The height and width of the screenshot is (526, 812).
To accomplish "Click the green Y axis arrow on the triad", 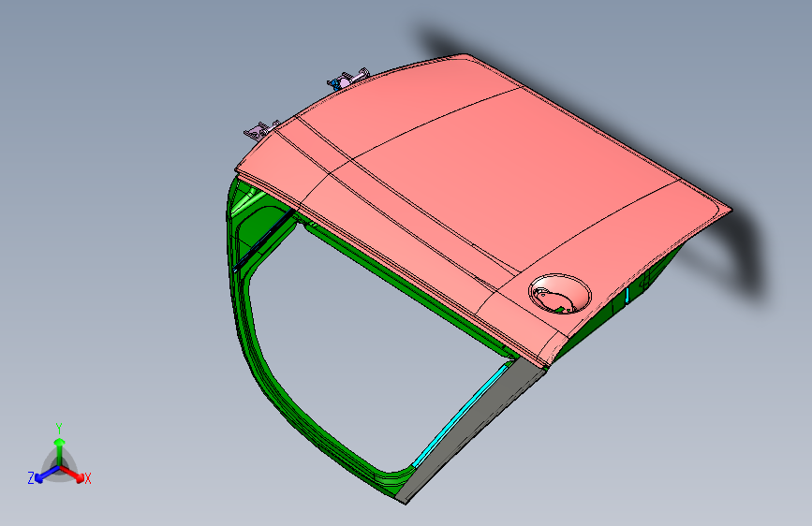I will [x=60, y=450].
